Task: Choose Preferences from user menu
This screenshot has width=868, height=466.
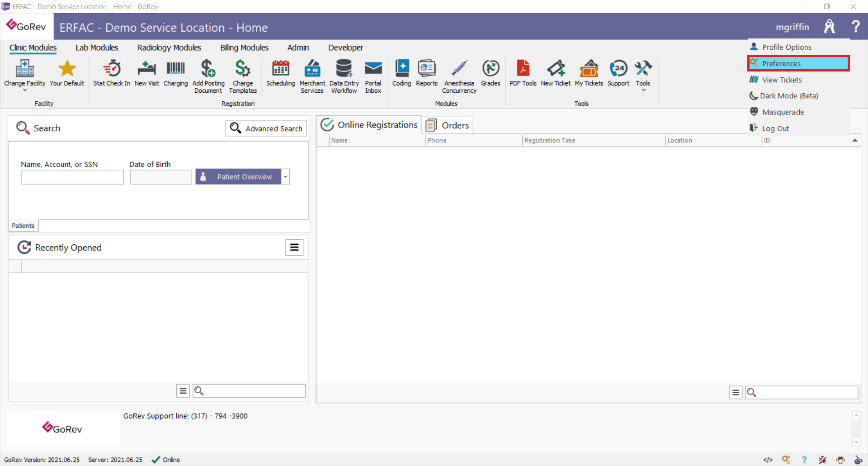Action: click(798, 63)
